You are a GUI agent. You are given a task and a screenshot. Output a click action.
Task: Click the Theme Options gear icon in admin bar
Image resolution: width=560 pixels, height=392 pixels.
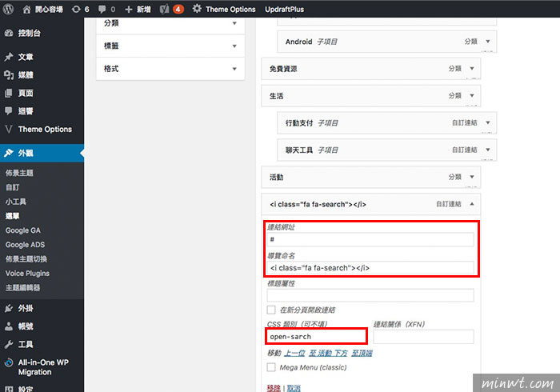coord(197,9)
